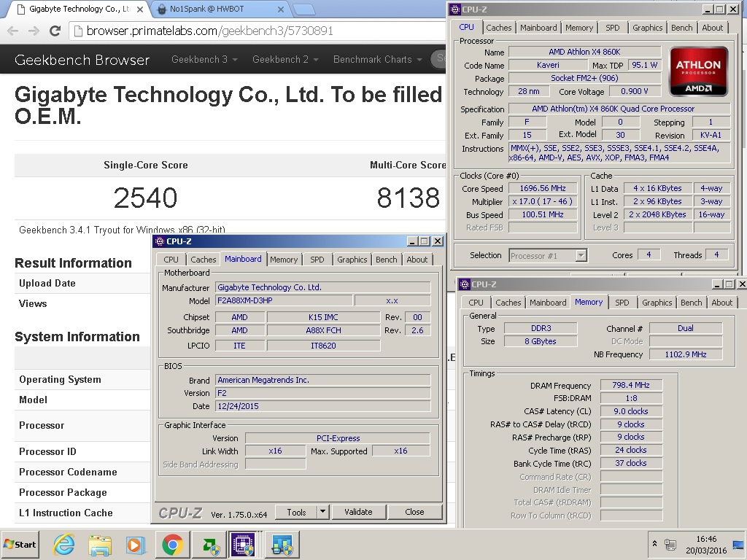
Task: Click Mainboard tab in the Memory CPU-Z window
Action: click(x=548, y=303)
